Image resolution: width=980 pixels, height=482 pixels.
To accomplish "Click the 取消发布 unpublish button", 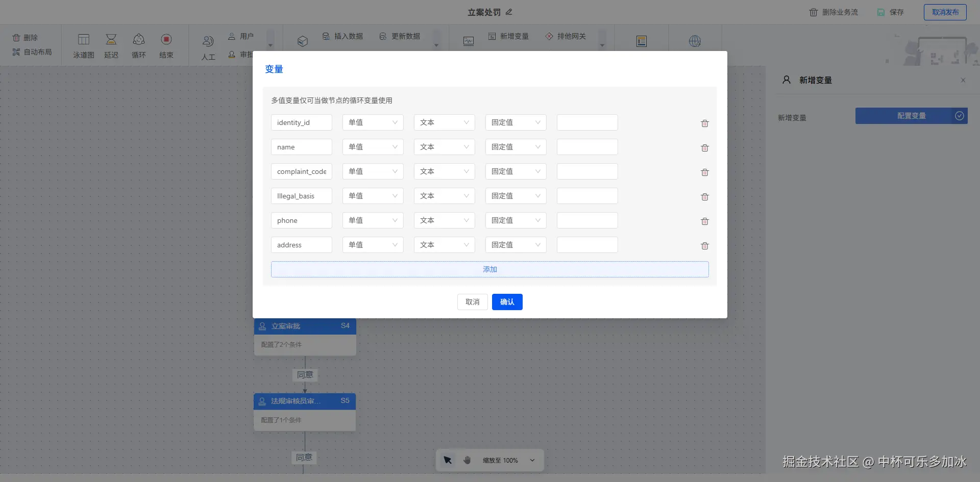I will (945, 12).
